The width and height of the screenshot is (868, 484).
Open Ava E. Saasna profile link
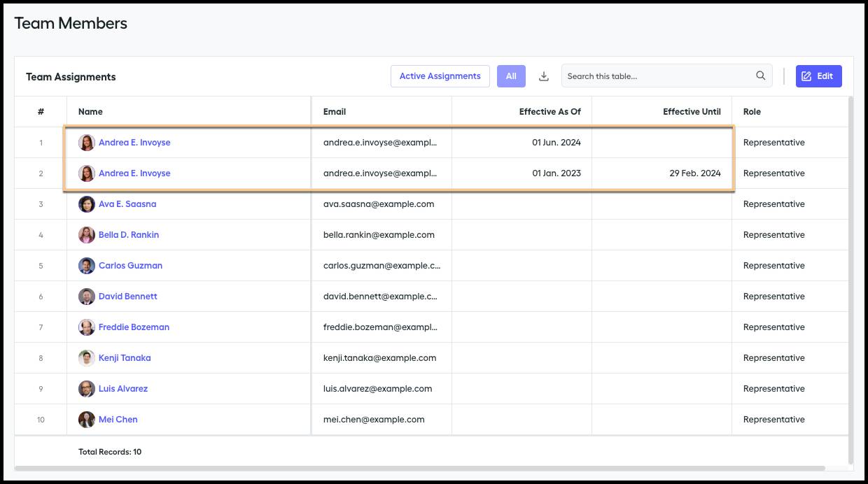click(127, 204)
